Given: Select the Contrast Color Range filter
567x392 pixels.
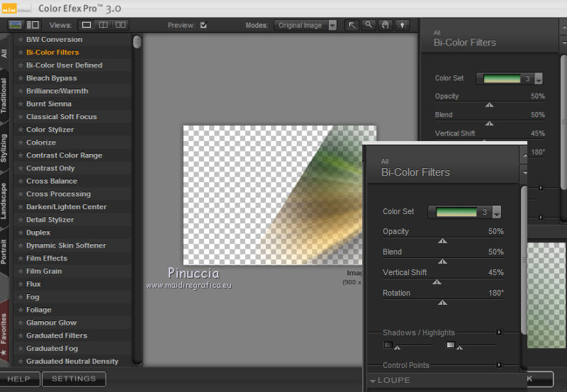Looking at the screenshot, I should coord(64,155).
